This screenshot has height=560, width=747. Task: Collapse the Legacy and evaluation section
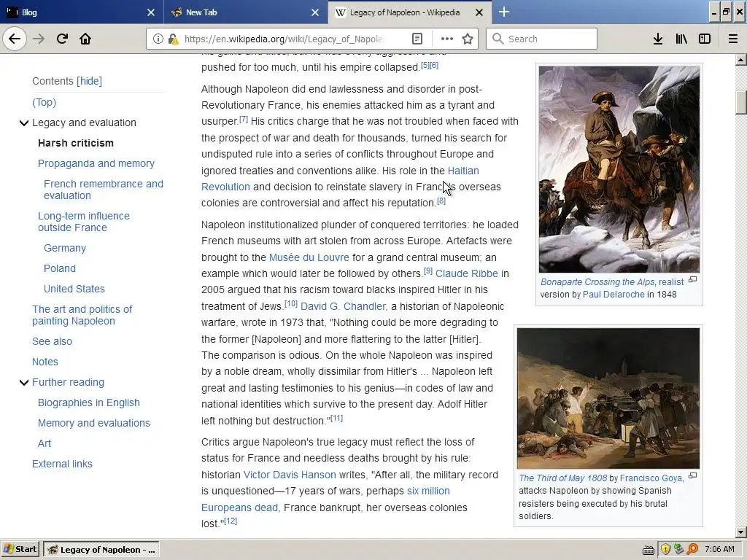(23, 123)
